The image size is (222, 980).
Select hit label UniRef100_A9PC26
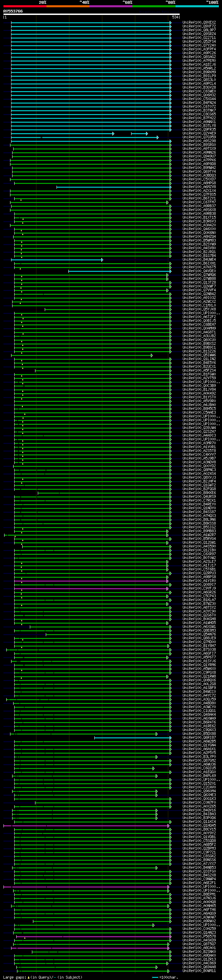199,53
